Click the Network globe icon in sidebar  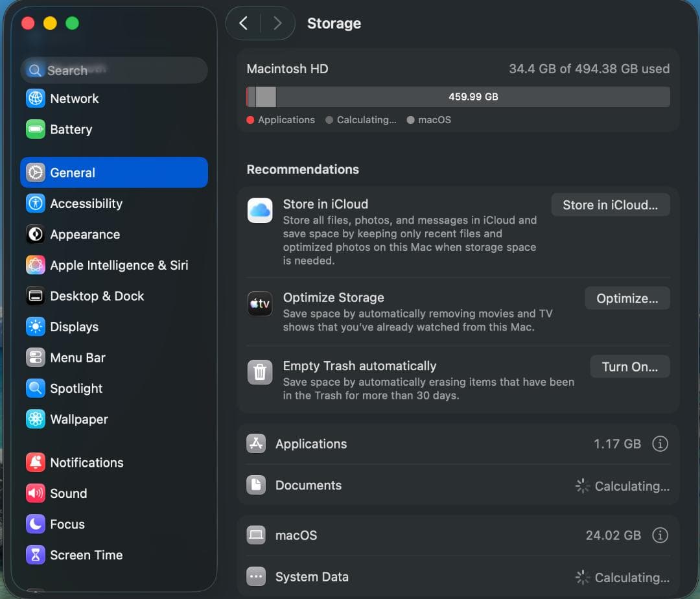(x=35, y=98)
